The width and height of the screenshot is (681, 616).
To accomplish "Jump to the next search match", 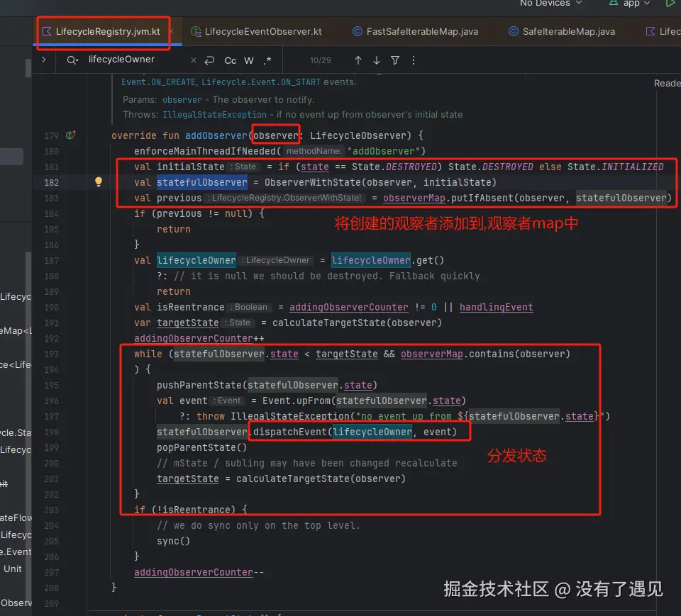I will point(376,60).
